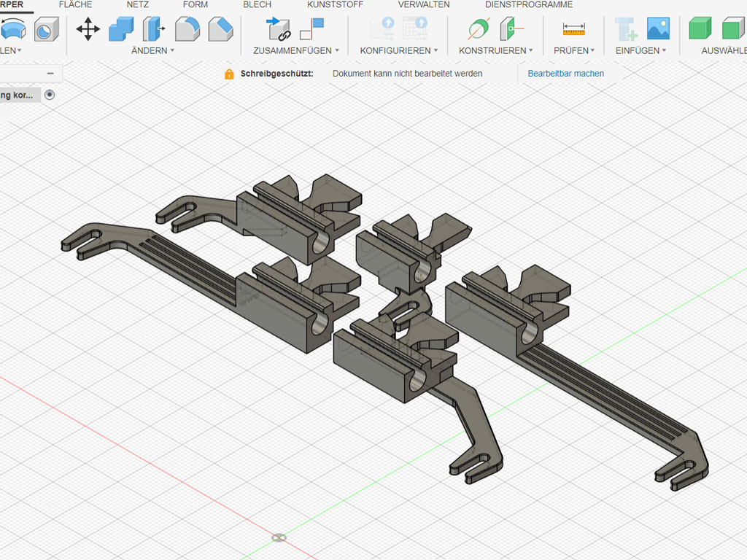Image resolution: width=747 pixels, height=560 pixels.
Task: Select the Chamfer tool icon
Action: pyautogui.click(x=220, y=29)
